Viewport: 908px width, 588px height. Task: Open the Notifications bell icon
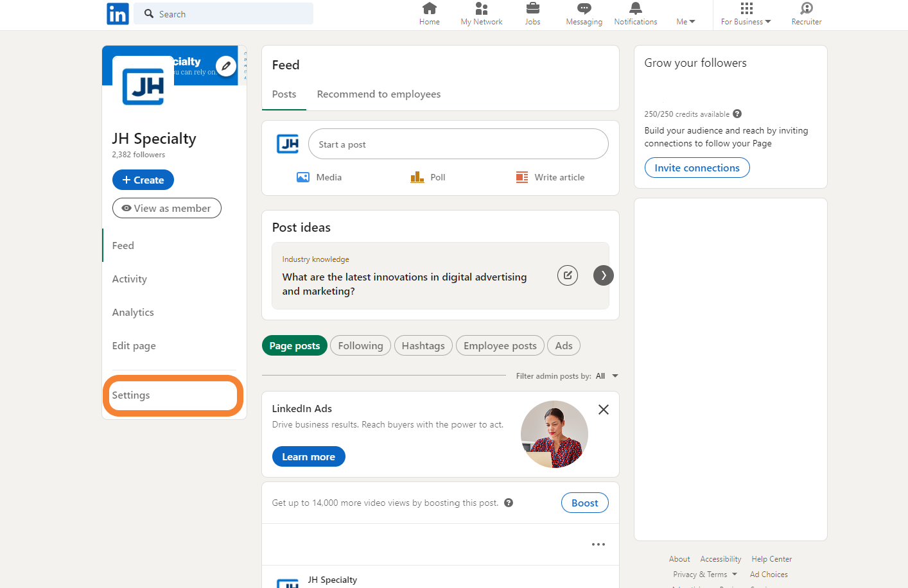pos(636,8)
